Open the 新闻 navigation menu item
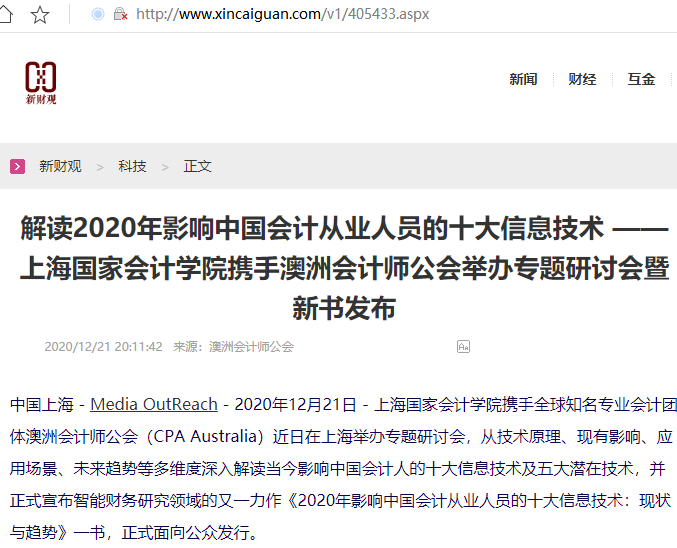The height and width of the screenshot is (548, 677). 523,80
